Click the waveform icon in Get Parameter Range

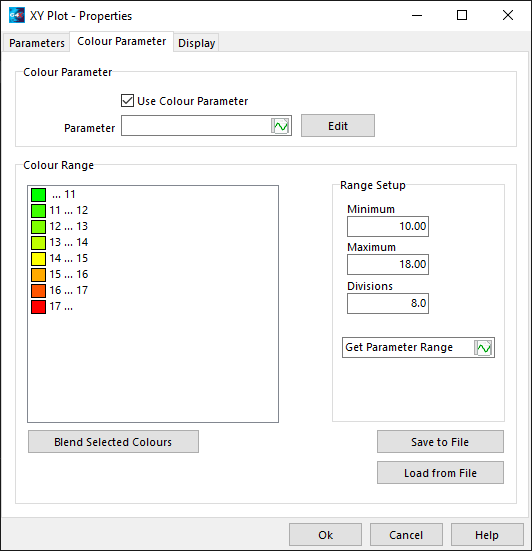[483, 348]
